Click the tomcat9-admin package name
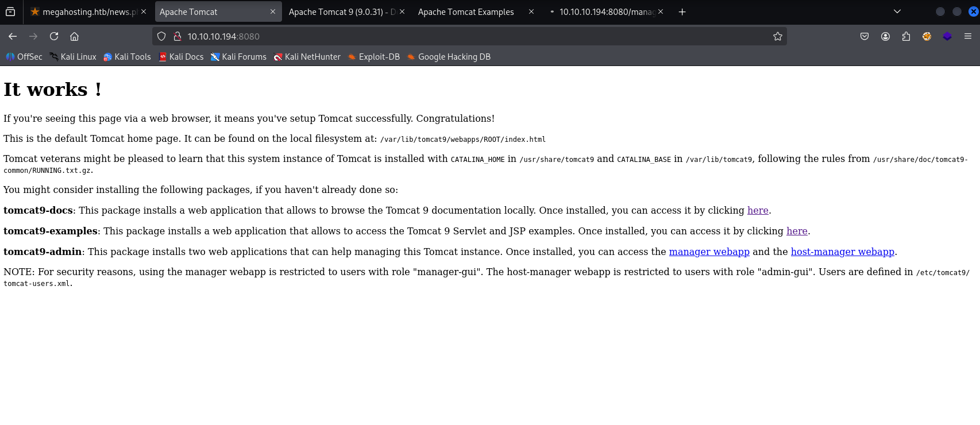This screenshot has height=425, width=980. [x=43, y=252]
